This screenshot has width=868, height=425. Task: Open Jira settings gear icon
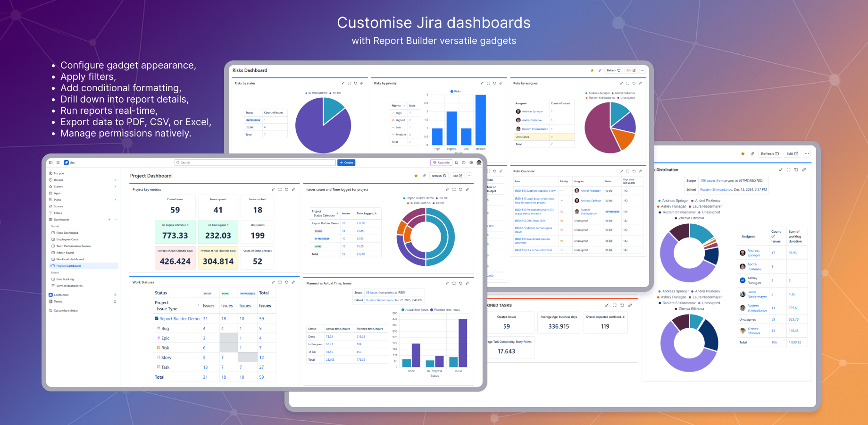[471, 162]
